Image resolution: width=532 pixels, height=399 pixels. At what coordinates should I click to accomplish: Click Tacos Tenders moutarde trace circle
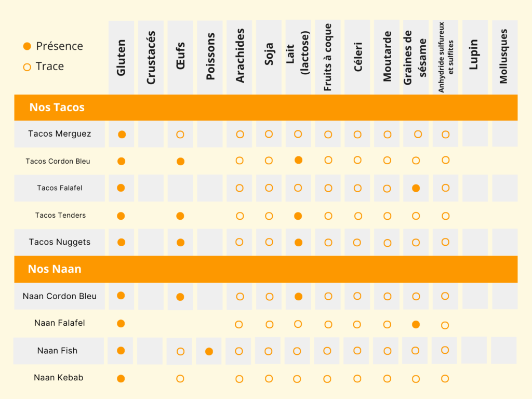pyautogui.click(x=387, y=216)
